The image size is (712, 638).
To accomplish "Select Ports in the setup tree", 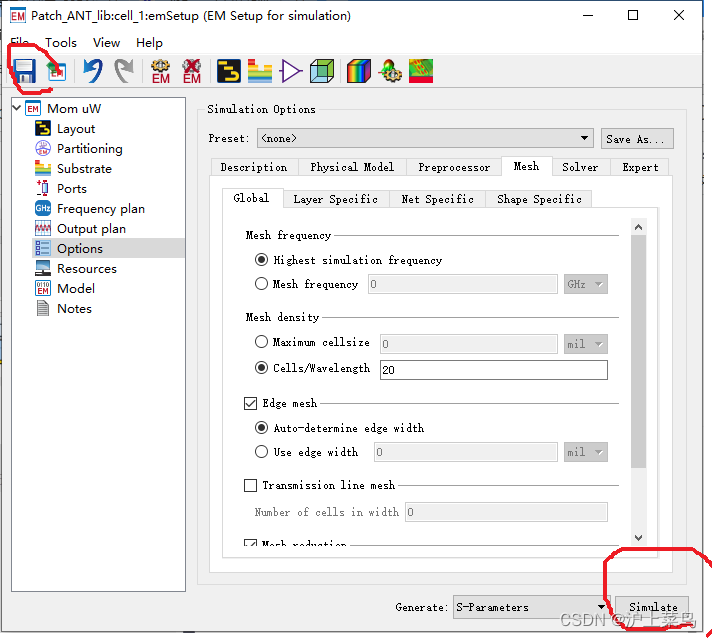I will (x=72, y=189).
